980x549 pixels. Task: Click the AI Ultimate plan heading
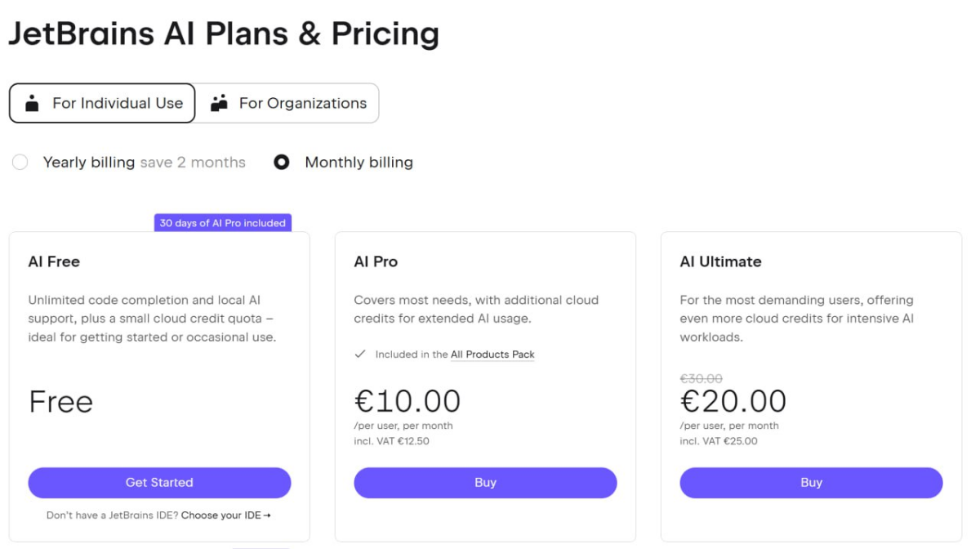click(x=720, y=261)
